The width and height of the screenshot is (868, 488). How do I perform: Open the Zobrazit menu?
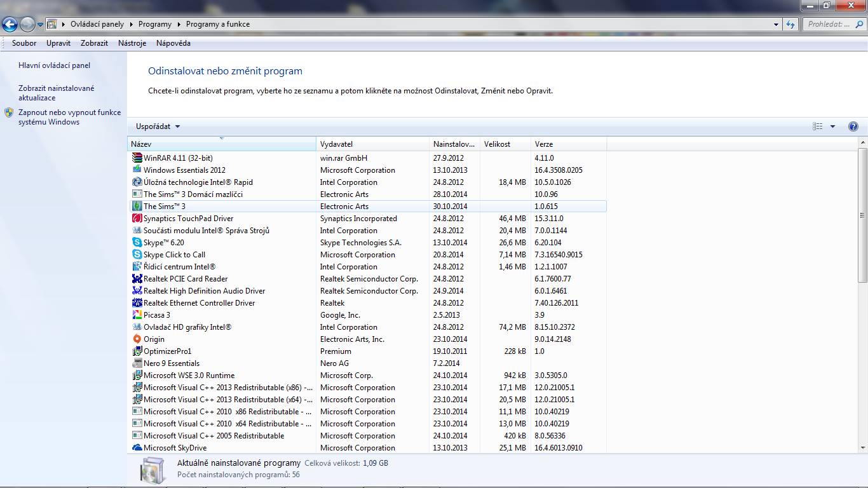[94, 43]
